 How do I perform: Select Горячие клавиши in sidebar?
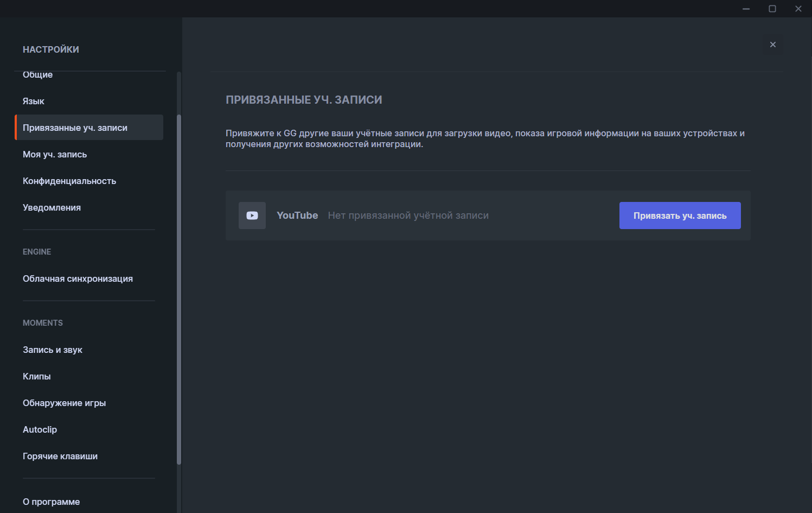coord(60,457)
